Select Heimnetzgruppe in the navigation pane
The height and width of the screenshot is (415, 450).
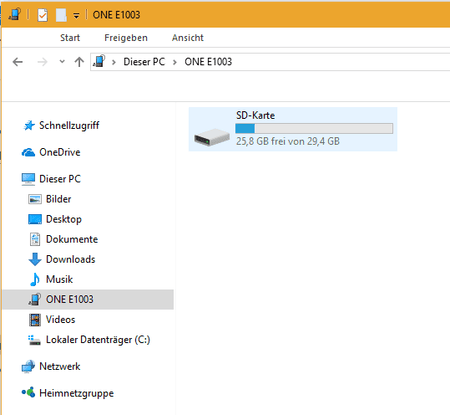pyautogui.click(x=76, y=393)
